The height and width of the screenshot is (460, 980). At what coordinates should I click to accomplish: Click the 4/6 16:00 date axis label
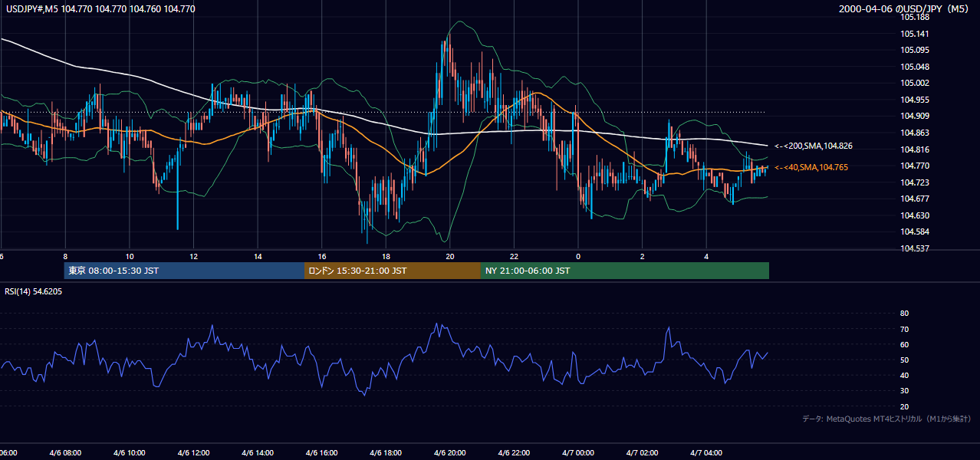pyautogui.click(x=322, y=453)
